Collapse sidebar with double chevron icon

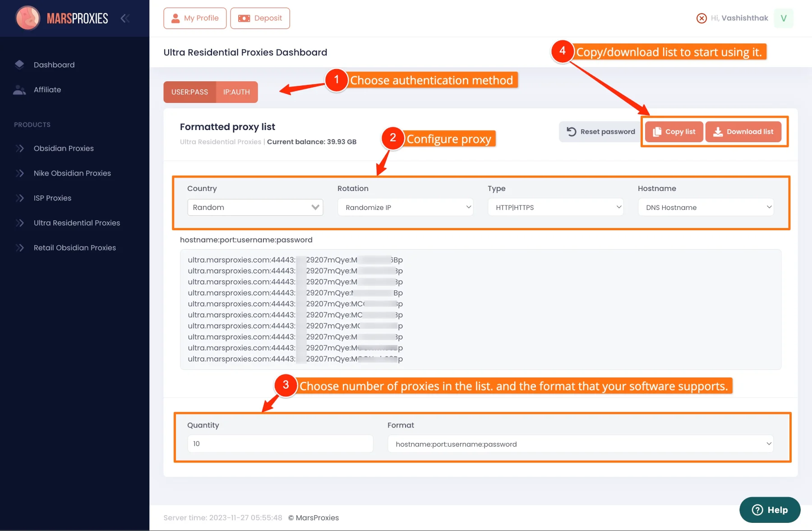coord(125,18)
